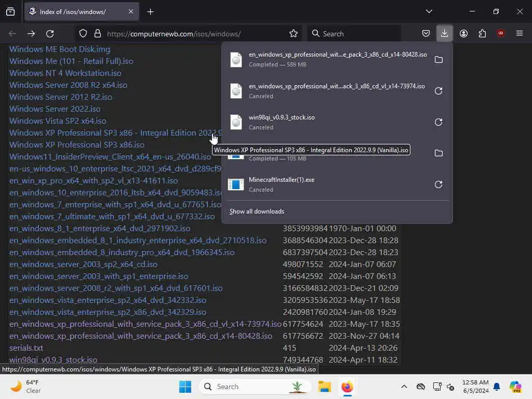Bookmark this page with star icon
532x399 pixels.
[294, 34]
